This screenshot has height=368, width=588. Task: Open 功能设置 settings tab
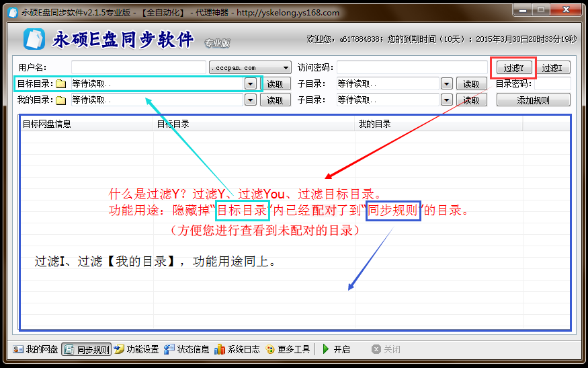coord(136,349)
